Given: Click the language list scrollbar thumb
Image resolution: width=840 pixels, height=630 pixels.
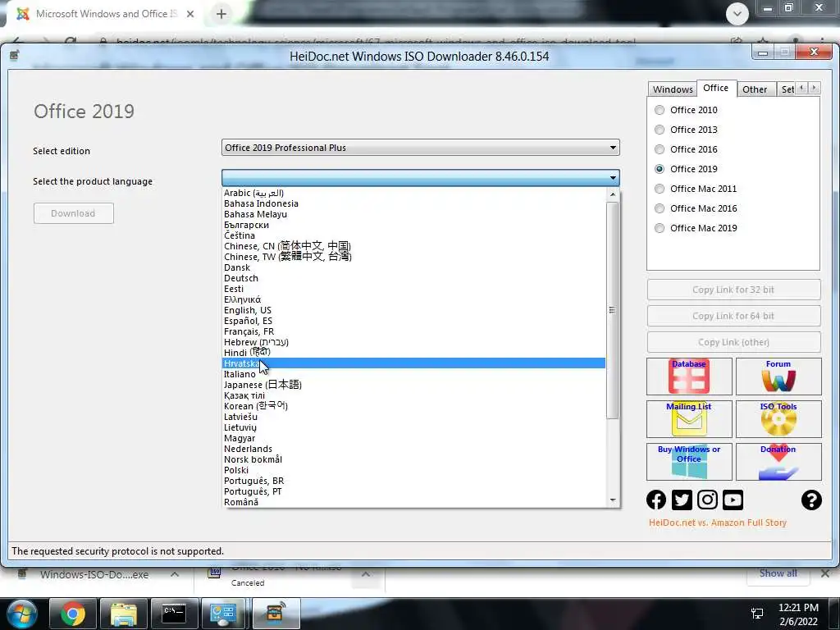Looking at the screenshot, I should (x=612, y=311).
